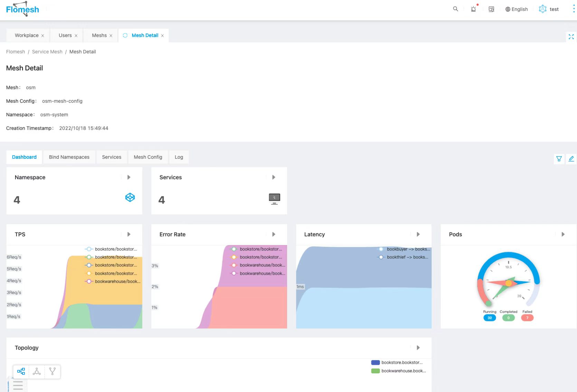Click the osm-mesh-config value
The height and width of the screenshot is (392, 577).
[62, 101]
